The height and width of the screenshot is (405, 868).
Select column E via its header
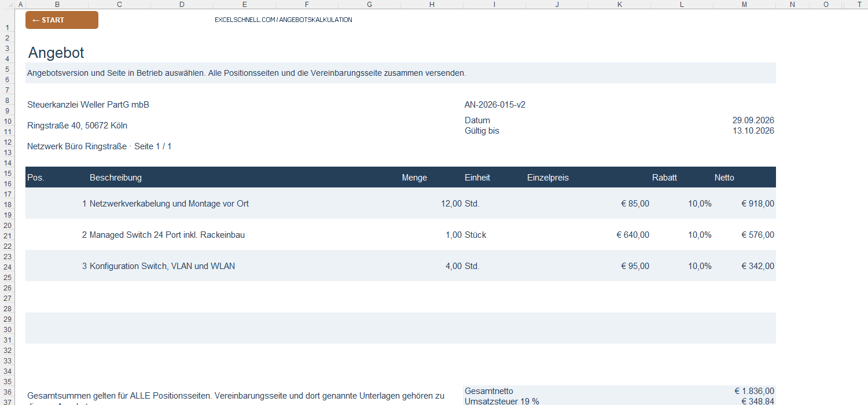pos(244,5)
